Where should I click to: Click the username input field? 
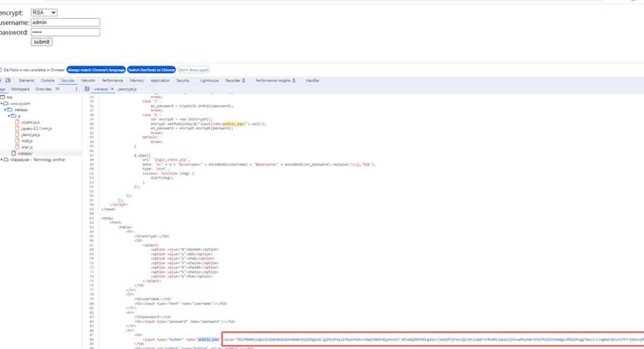coord(66,23)
